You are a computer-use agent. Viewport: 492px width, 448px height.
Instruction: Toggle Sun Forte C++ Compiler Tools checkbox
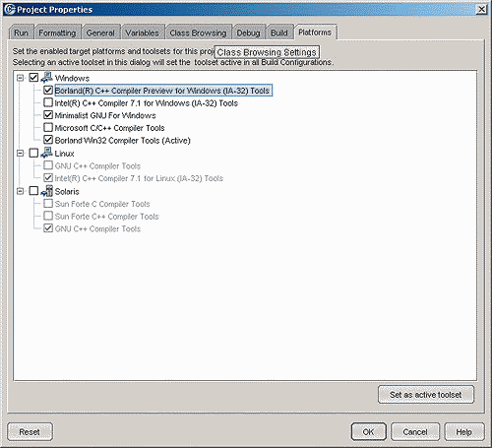(x=48, y=216)
